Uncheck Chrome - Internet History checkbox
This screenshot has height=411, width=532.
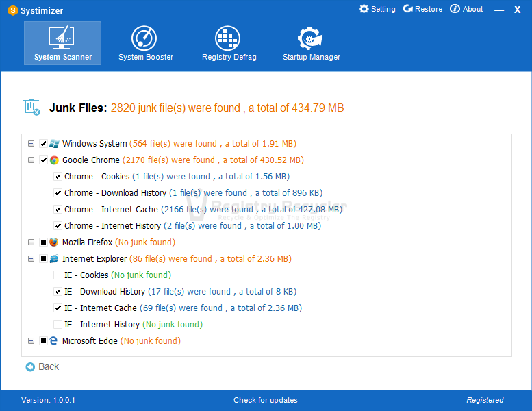click(58, 225)
